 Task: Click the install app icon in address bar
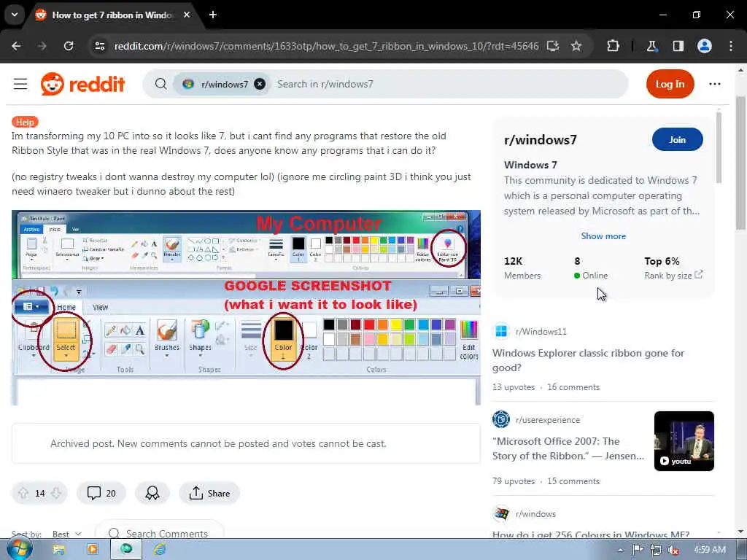[553, 46]
